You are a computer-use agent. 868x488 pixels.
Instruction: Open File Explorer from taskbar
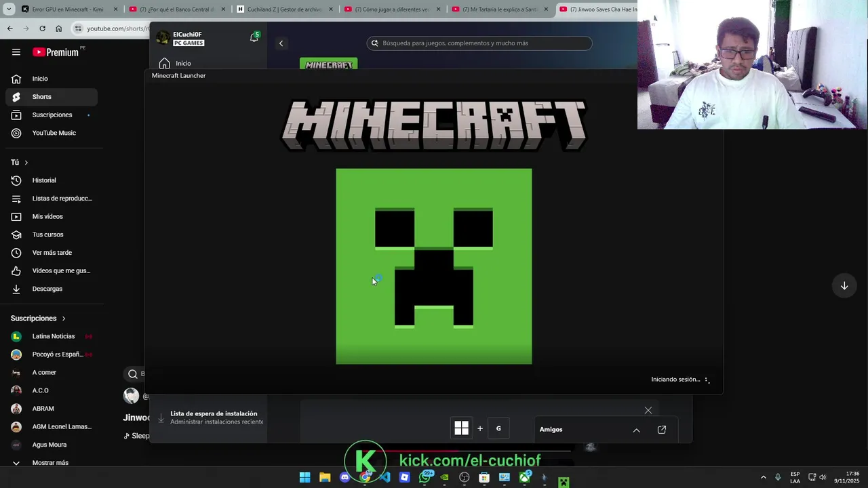[x=325, y=477]
